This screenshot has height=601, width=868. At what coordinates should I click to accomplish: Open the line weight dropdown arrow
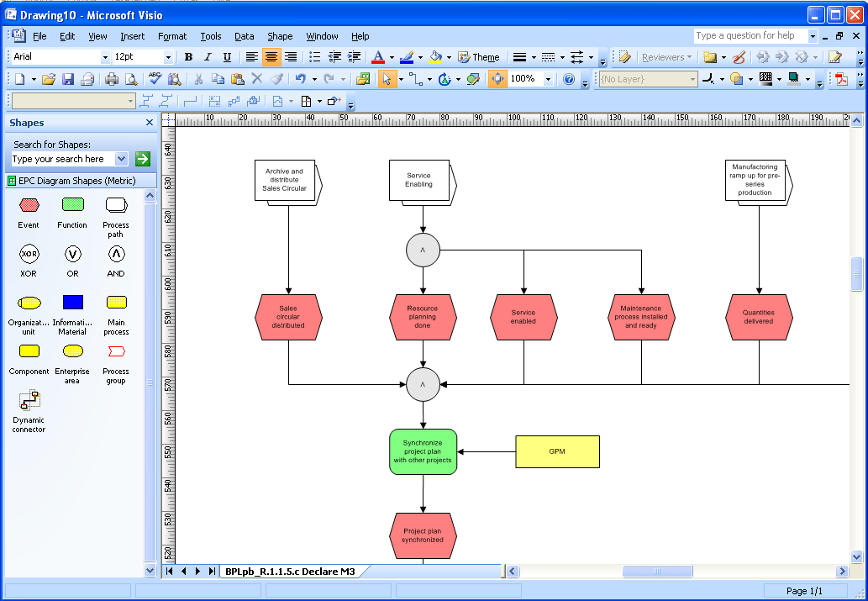[x=534, y=57]
